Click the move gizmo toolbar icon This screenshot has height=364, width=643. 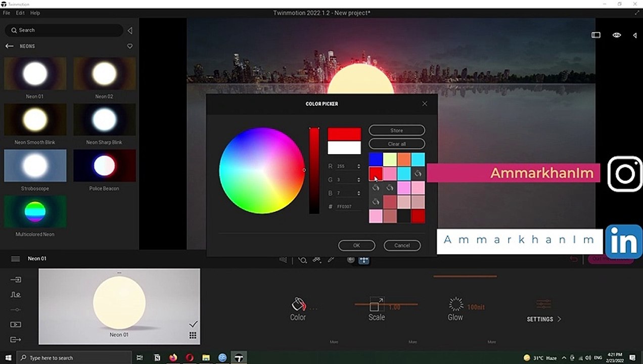point(364,259)
